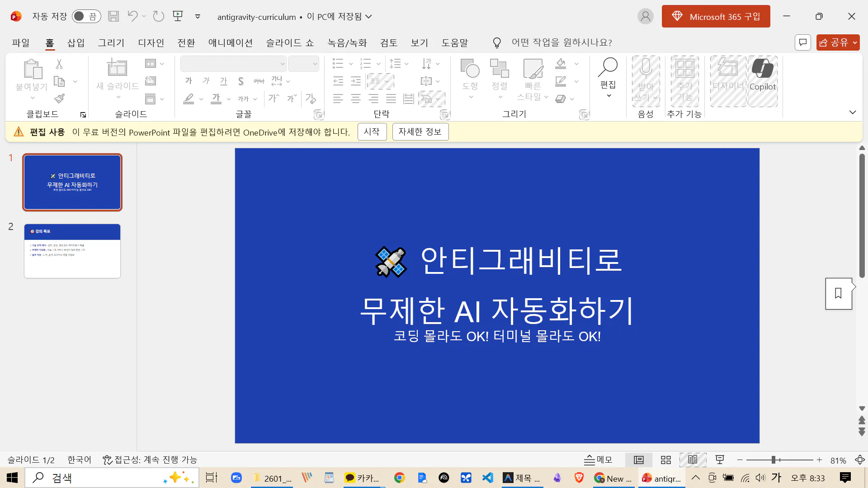Select slide 2 thumbnail

point(72,251)
